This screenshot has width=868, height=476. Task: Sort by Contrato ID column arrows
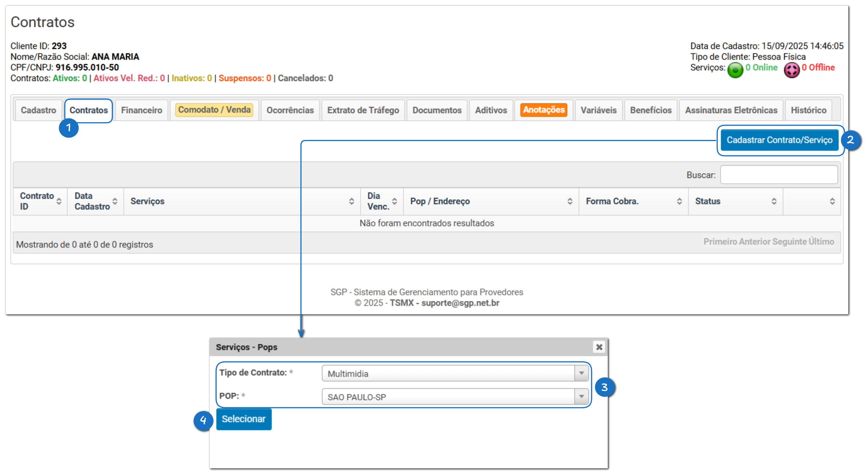point(59,201)
